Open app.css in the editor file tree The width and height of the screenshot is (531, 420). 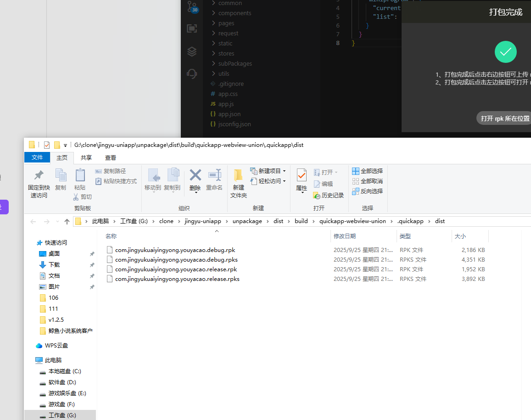point(228,94)
